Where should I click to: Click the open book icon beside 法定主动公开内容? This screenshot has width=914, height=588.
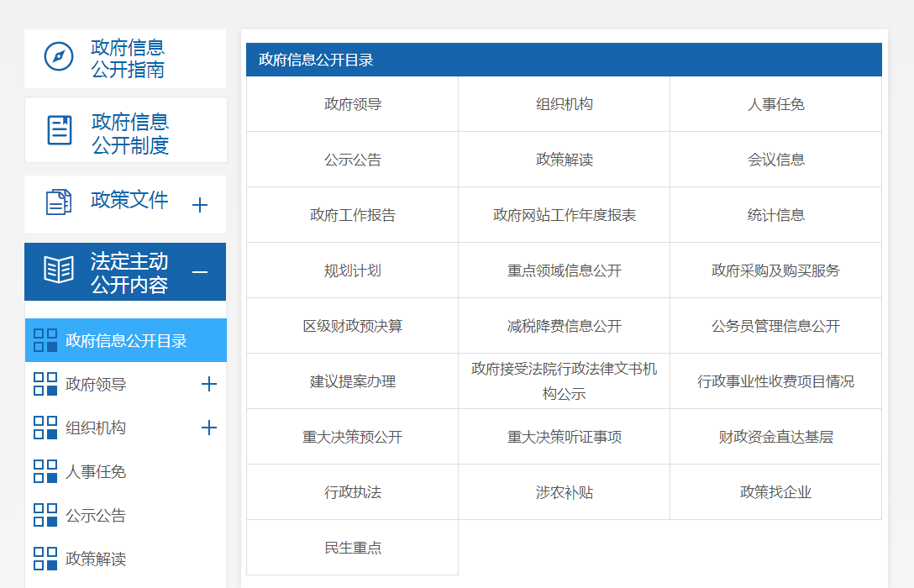(x=59, y=271)
